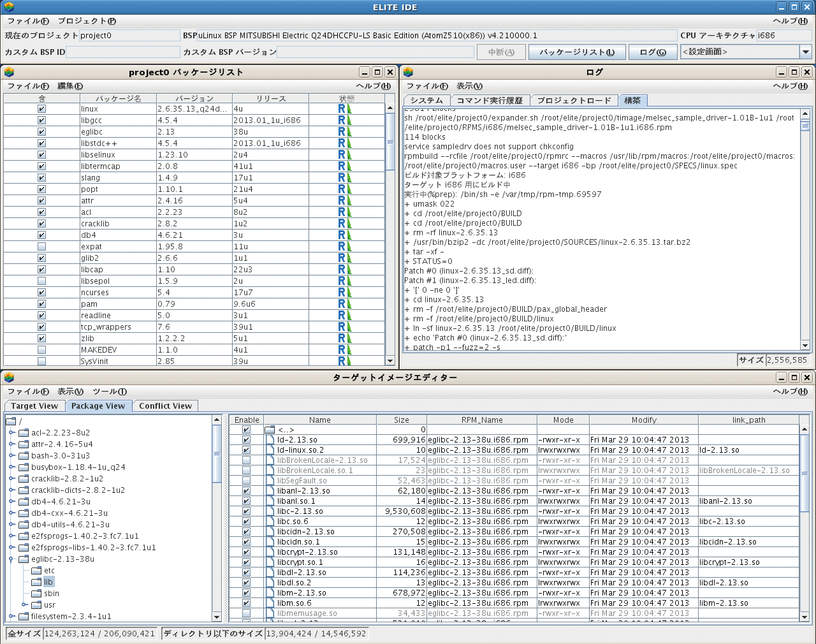Image resolution: width=816 pixels, height=644 pixels.
Task: Expand the acl-2.2.23-8u2 tree node
Action: tap(11, 433)
